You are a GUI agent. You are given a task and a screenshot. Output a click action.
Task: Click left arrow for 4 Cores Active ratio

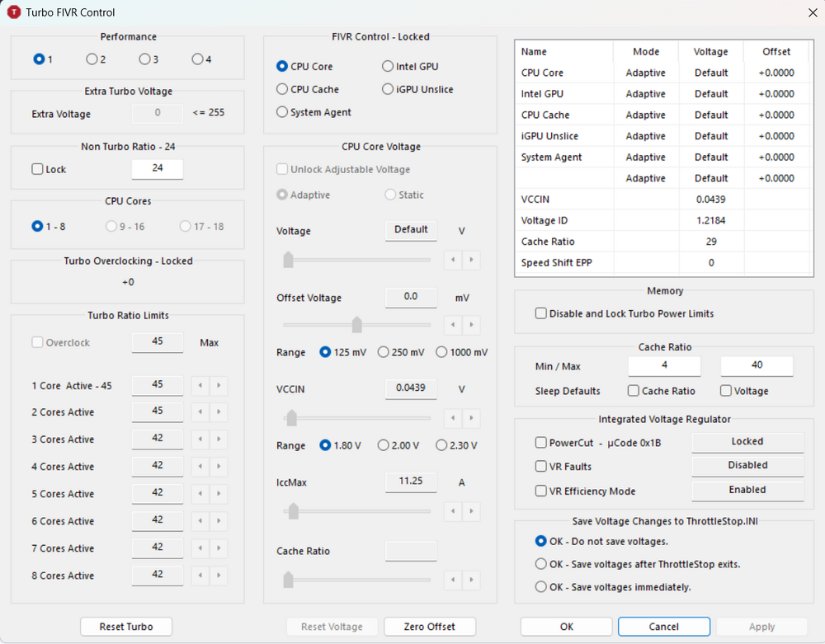click(200, 468)
